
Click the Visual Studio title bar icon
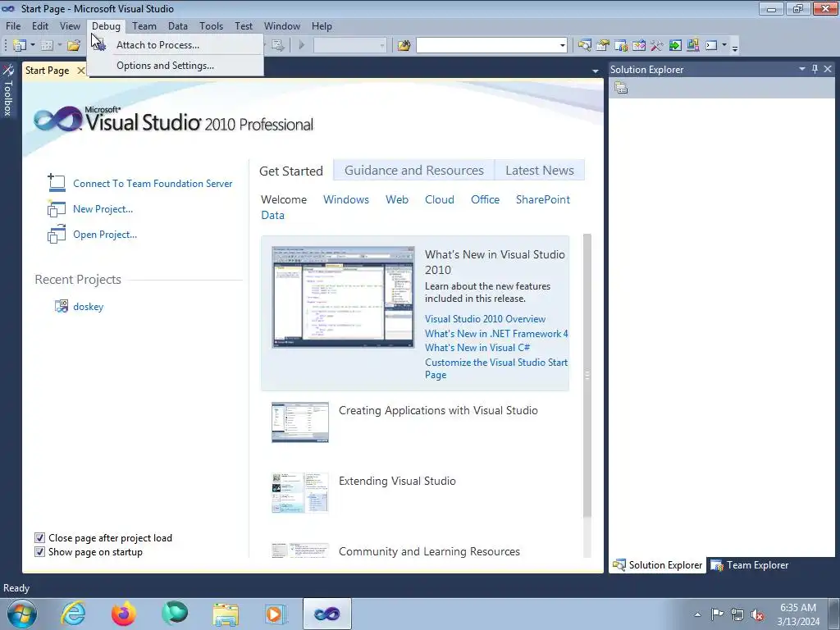click(x=8, y=8)
